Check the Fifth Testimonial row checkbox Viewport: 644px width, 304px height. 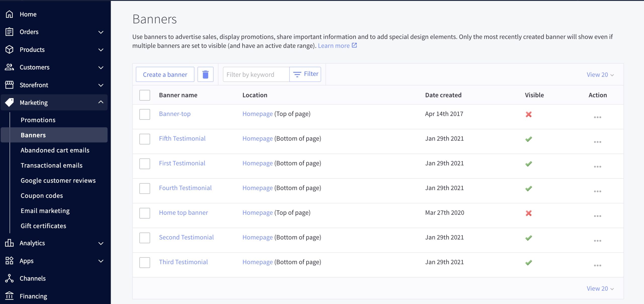click(145, 139)
